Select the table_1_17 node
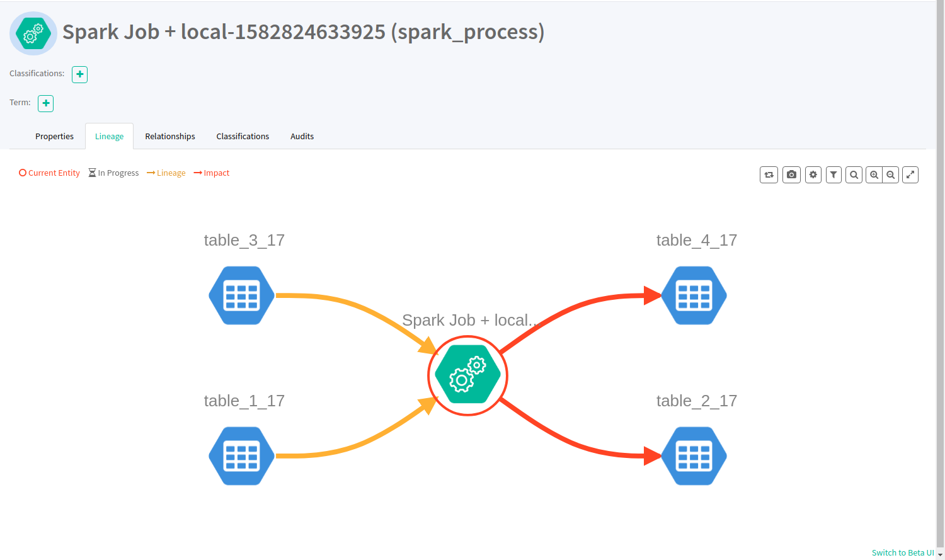The height and width of the screenshot is (560, 945). (241, 455)
